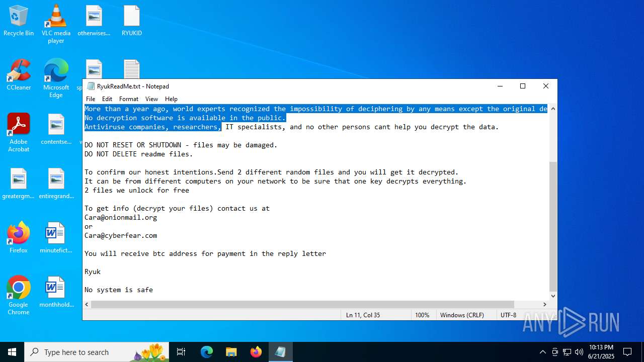Open the Recycle Bin desktop icon

(x=19, y=21)
